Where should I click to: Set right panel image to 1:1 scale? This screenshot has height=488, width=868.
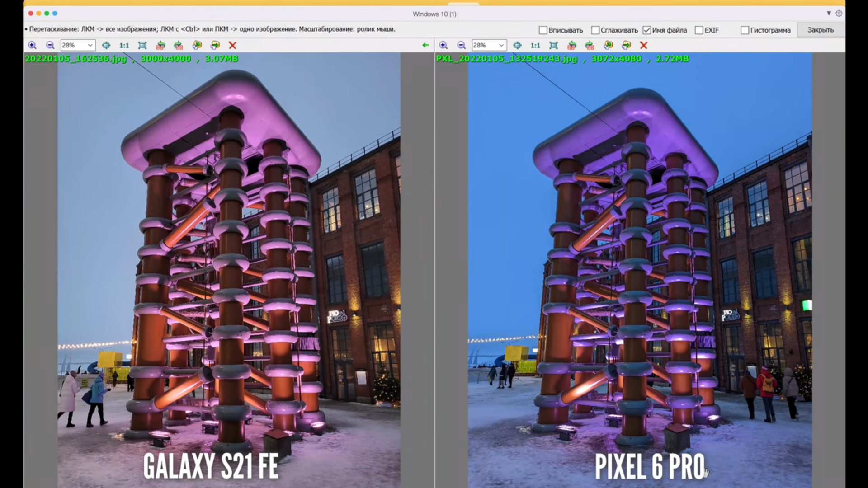click(x=535, y=45)
